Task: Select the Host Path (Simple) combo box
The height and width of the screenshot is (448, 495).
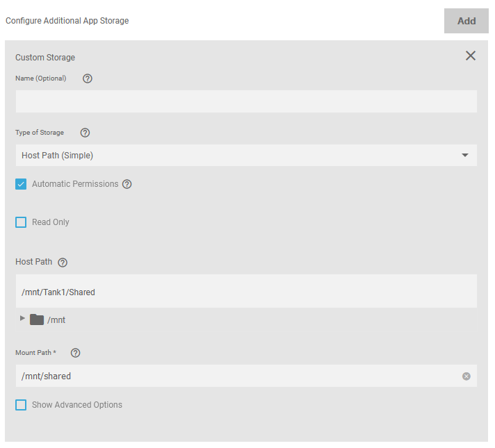Action: click(x=236, y=156)
